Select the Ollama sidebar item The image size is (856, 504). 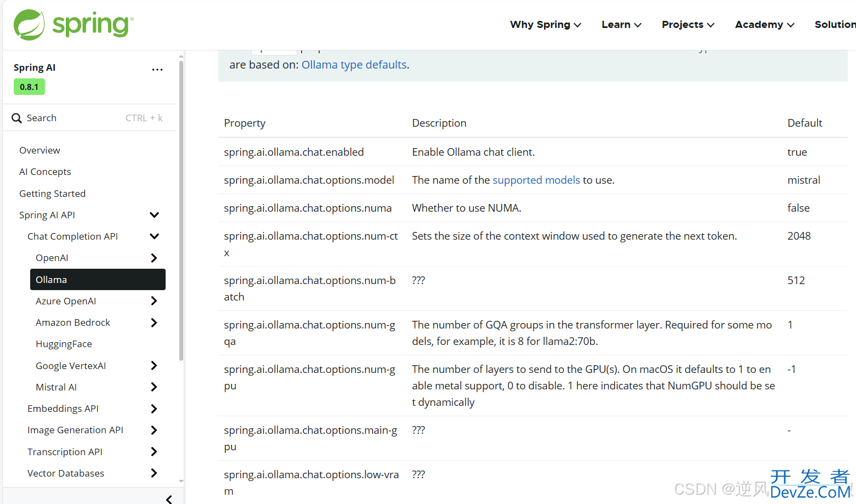pyautogui.click(x=98, y=279)
